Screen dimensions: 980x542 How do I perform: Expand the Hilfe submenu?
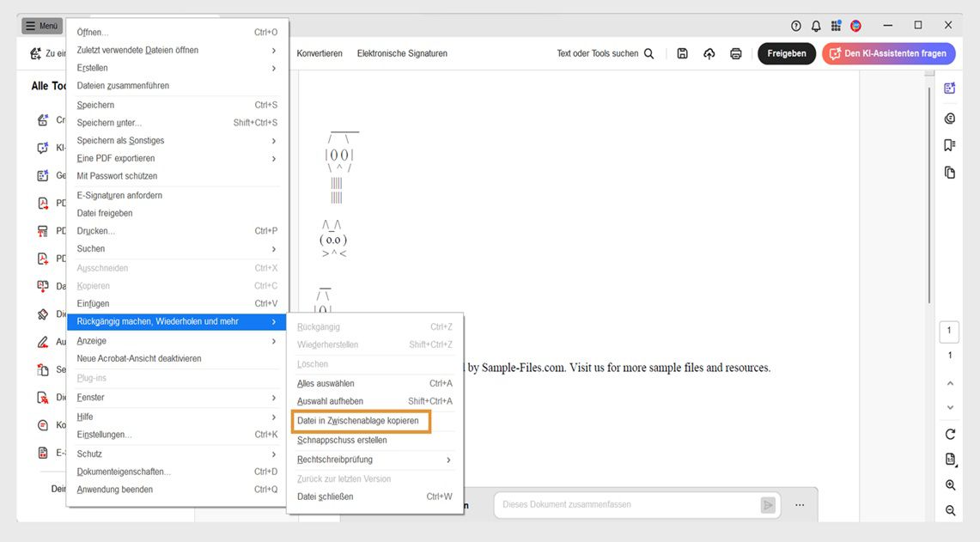click(177, 417)
